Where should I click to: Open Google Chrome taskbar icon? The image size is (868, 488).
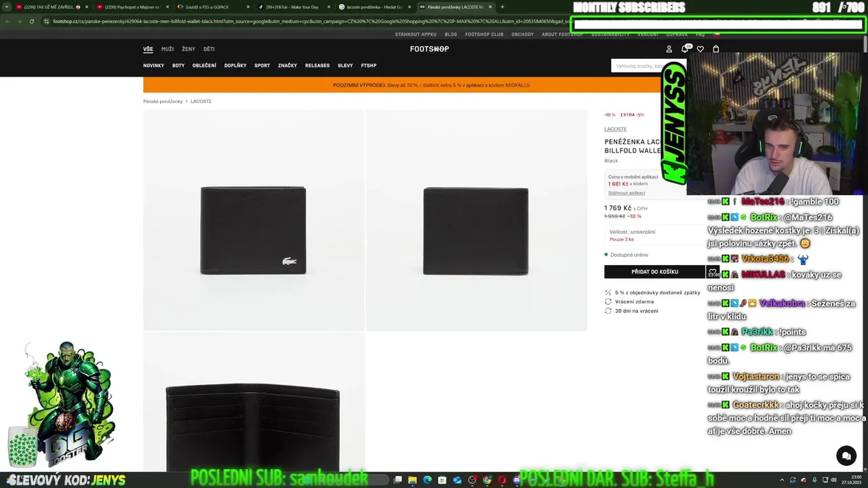coord(487,480)
